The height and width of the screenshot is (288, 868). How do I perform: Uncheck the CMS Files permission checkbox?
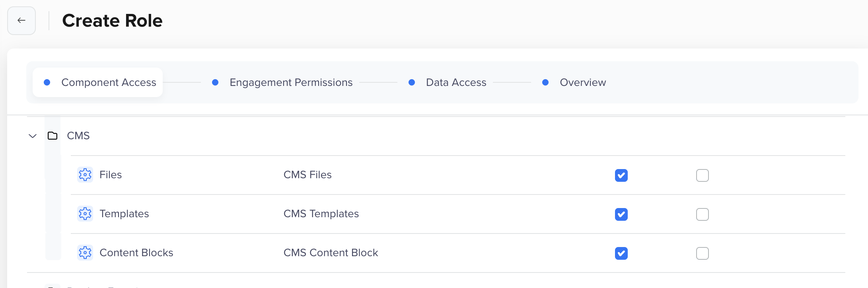pos(621,175)
